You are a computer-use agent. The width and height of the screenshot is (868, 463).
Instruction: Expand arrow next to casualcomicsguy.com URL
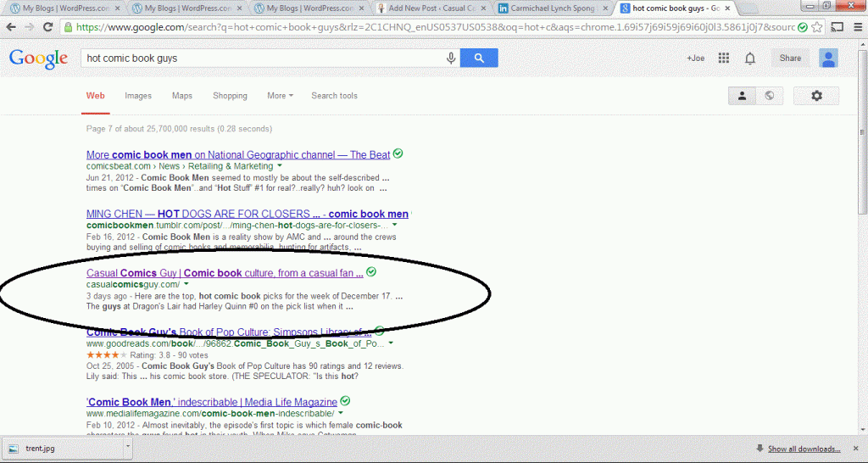click(186, 285)
